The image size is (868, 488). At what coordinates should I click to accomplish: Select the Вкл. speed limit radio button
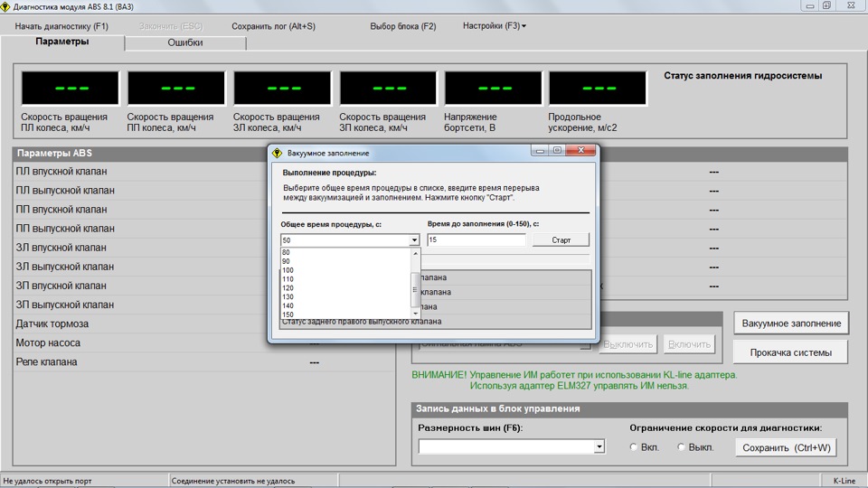(633, 447)
